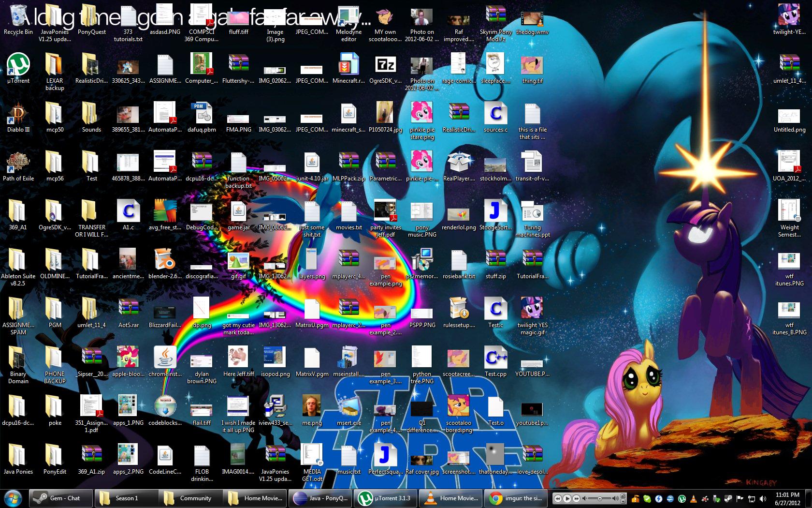
Task: Open network status tray icon
Action: (752, 499)
